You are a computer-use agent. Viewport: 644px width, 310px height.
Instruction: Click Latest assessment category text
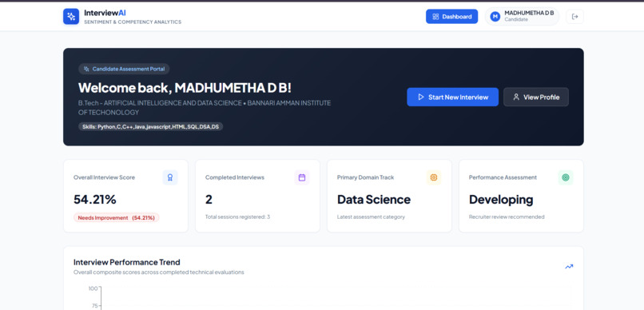[x=371, y=217]
